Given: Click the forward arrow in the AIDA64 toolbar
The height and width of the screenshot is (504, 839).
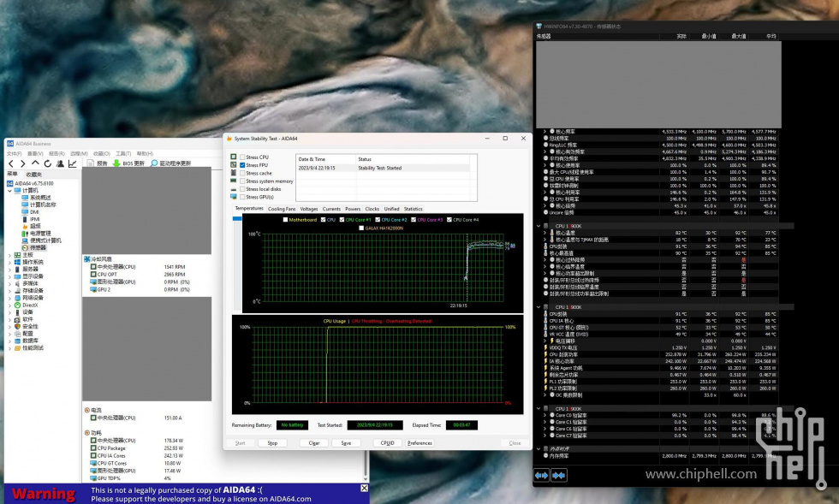Looking at the screenshot, I should click(x=22, y=163).
